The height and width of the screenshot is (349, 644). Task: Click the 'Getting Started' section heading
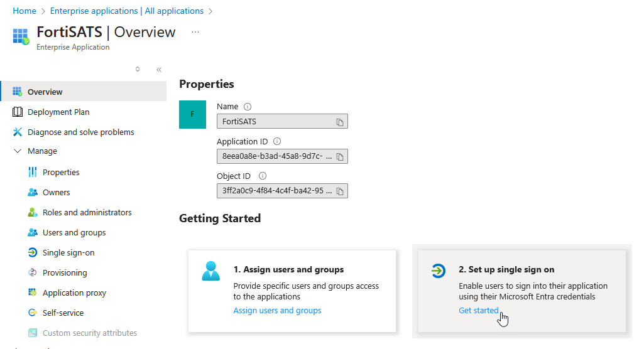click(220, 218)
